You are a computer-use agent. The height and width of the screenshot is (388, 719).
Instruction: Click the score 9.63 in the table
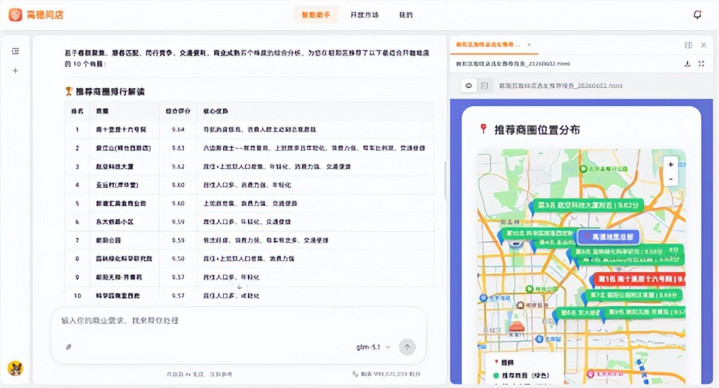[178, 148]
